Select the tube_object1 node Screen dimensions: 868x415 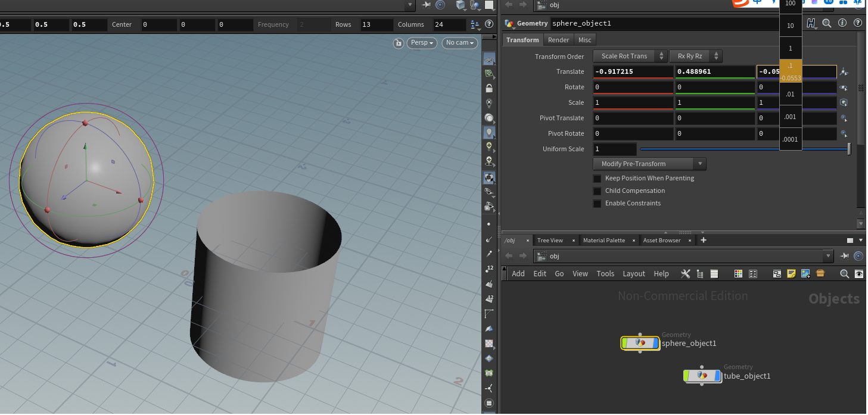pos(702,376)
